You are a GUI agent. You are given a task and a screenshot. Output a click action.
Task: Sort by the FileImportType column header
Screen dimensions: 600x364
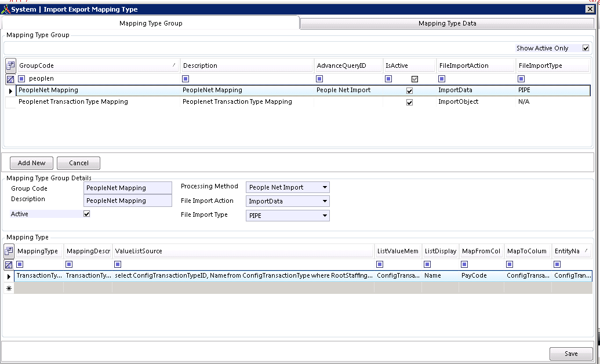point(553,65)
